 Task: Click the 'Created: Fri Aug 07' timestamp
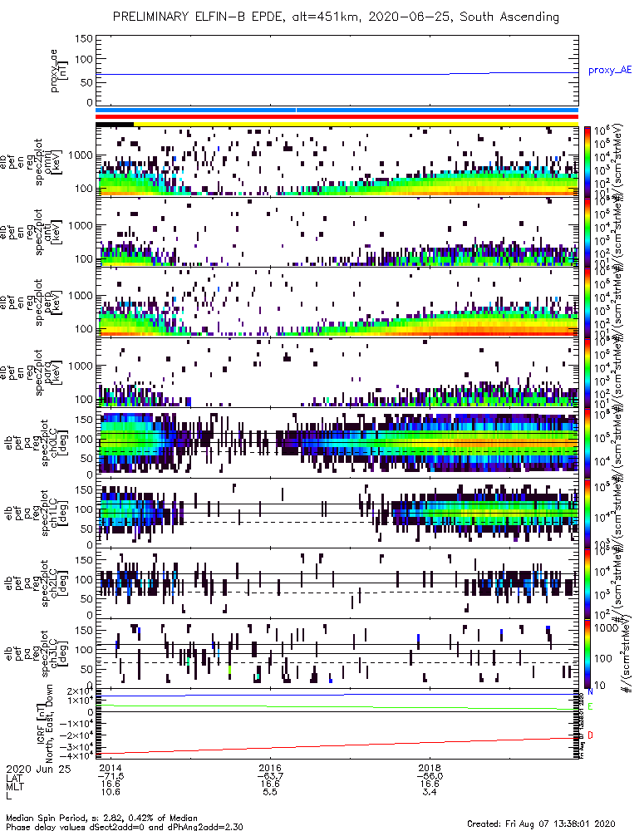pos(541,824)
